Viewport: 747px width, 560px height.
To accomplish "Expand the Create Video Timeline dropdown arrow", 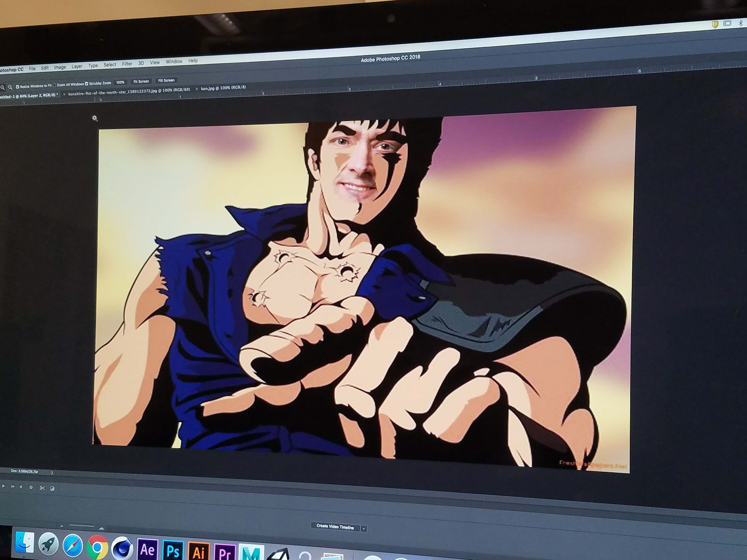I will pyautogui.click(x=364, y=529).
